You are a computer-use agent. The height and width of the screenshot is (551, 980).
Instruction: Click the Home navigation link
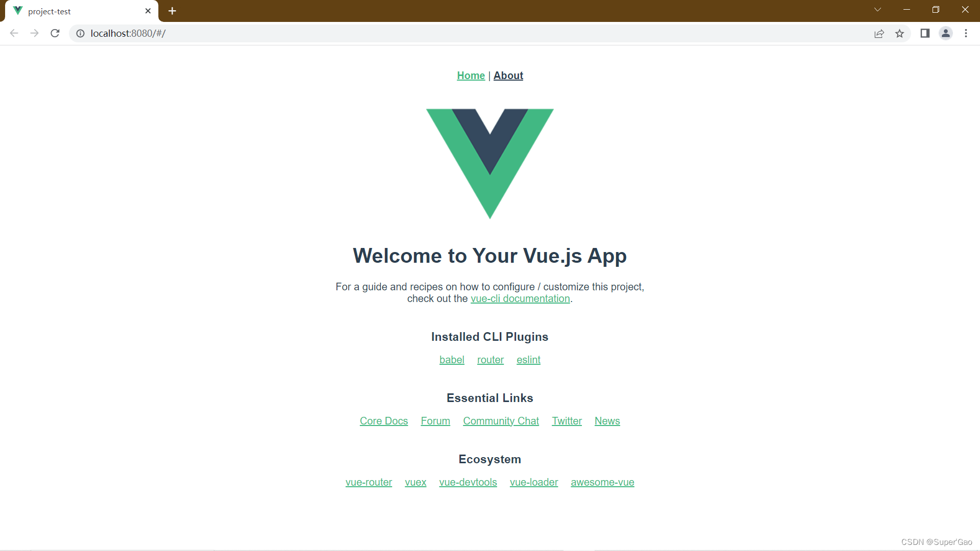(x=471, y=76)
